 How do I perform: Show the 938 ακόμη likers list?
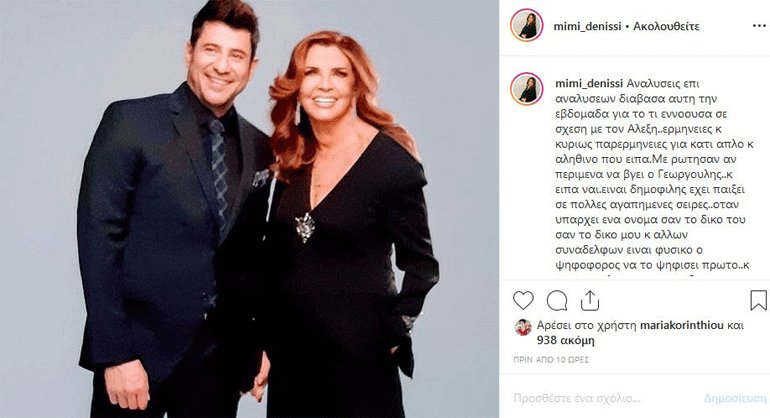click(x=565, y=340)
